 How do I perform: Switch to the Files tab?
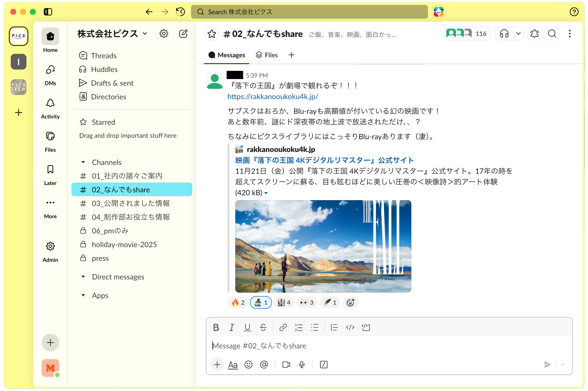[267, 55]
